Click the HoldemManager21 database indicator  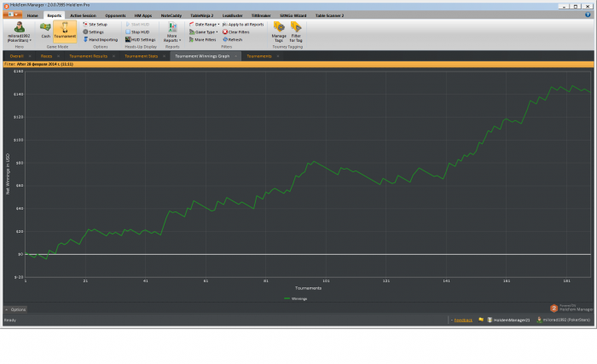(x=508, y=321)
